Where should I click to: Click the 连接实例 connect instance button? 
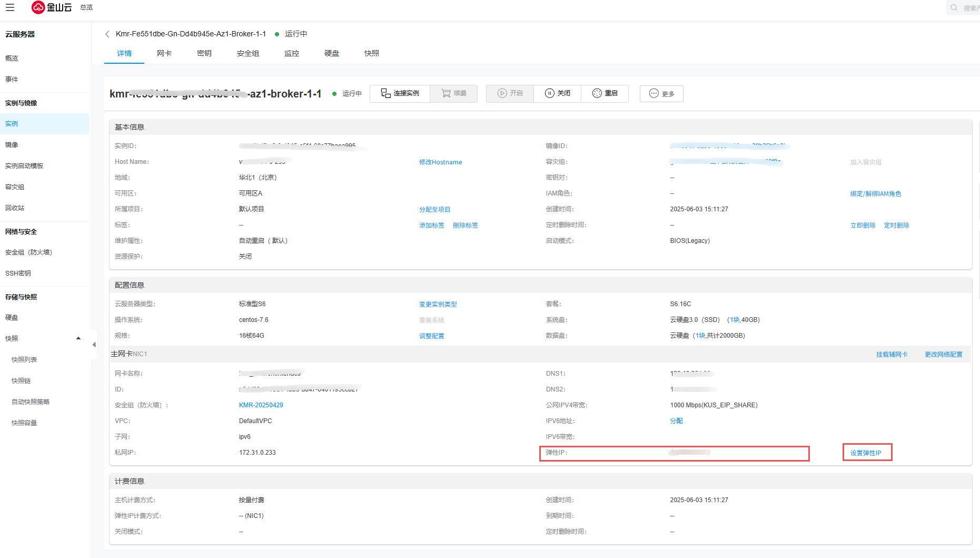[x=400, y=93]
